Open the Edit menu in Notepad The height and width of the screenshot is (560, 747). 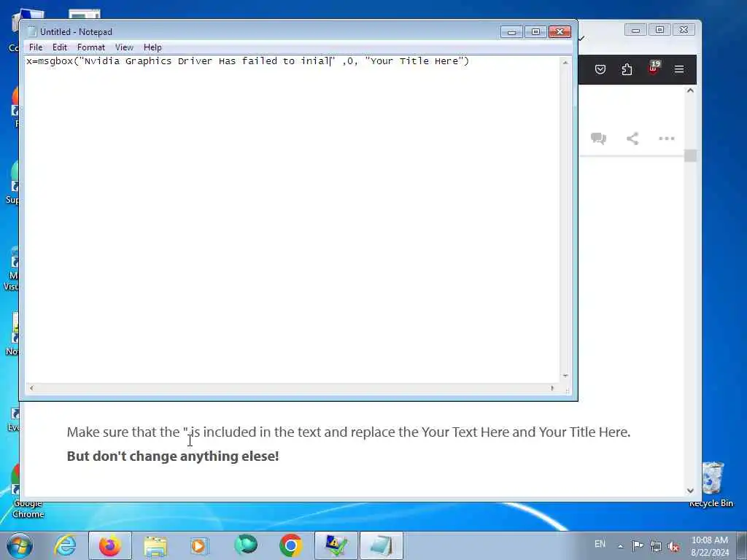pyautogui.click(x=60, y=47)
